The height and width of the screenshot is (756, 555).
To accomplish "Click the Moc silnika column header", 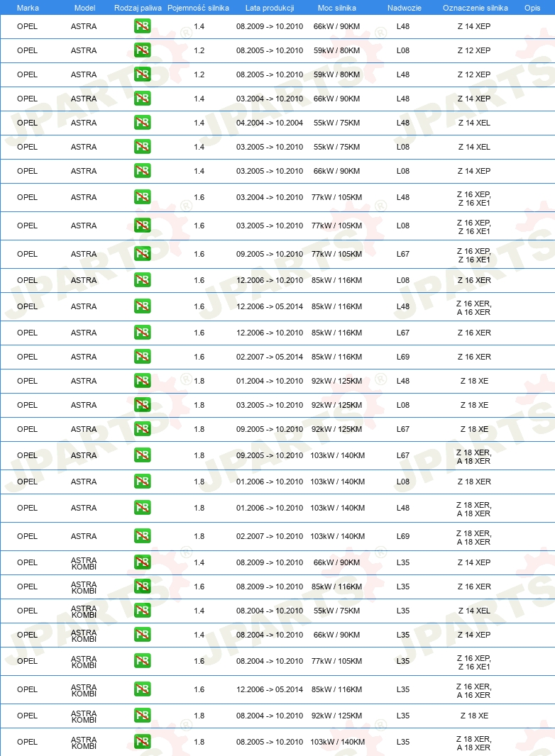I will coord(337,8).
